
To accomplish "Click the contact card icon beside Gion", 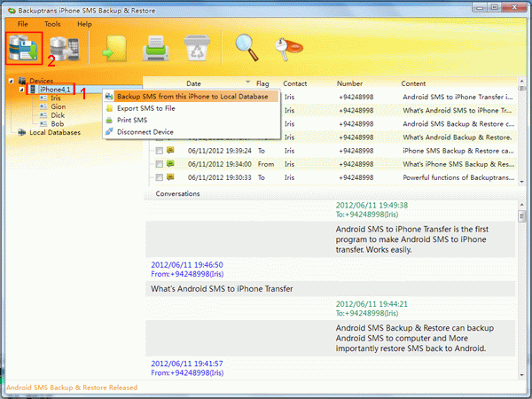I will [43, 106].
